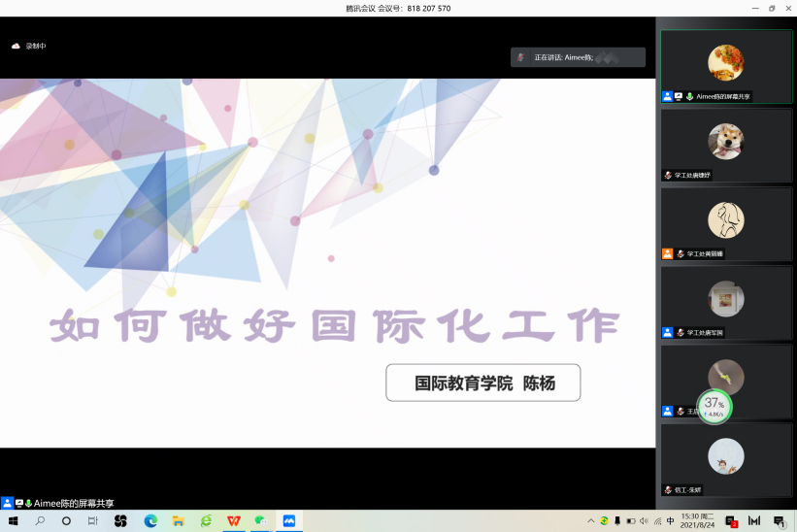The image size is (797, 532).
Task: Click the speaking-now banner for Aimee陈
Action: point(578,57)
